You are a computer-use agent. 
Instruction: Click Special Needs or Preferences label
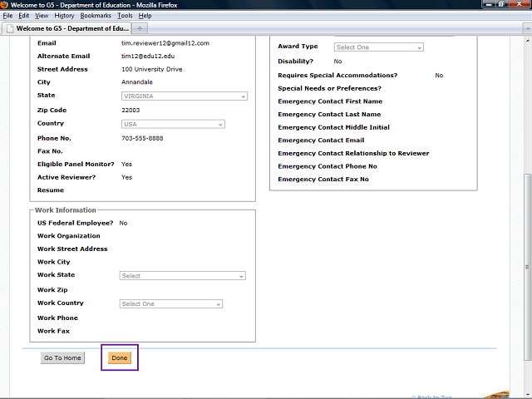pos(329,88)
